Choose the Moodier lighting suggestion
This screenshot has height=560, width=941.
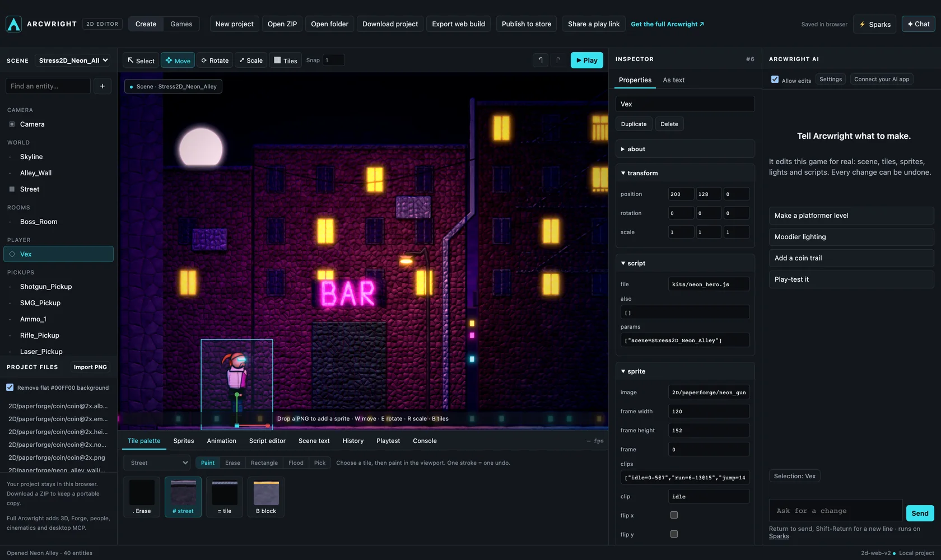click(x=851, y=237)
